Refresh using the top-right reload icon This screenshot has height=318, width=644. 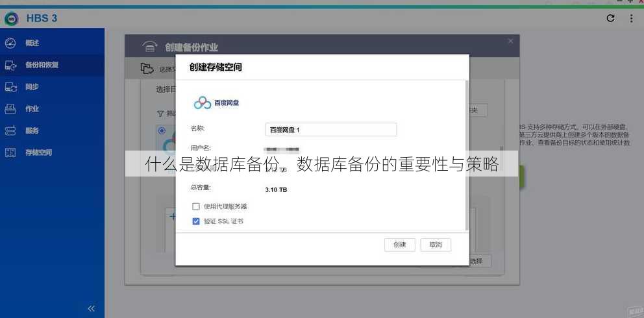(x=611, y=18)
